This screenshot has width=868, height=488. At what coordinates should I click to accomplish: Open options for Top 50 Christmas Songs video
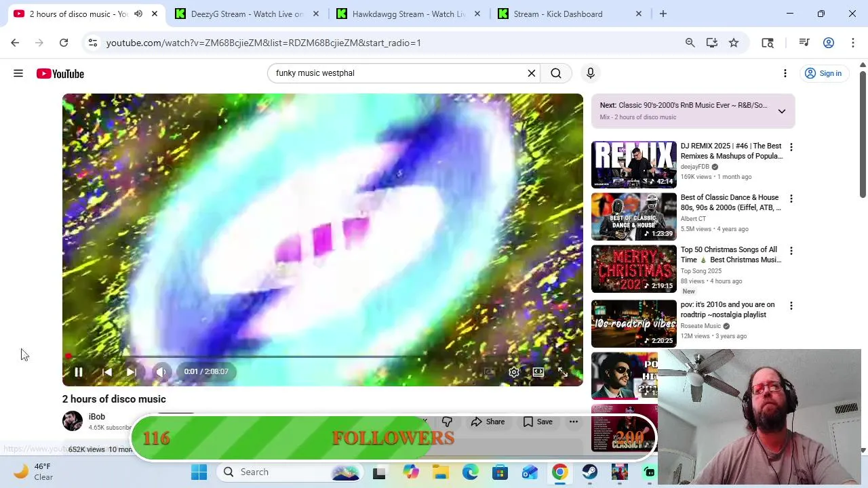(x=791, y=251)
